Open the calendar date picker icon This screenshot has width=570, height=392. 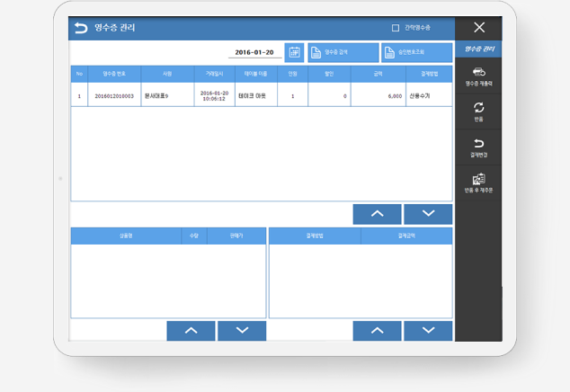click(294, 52)
